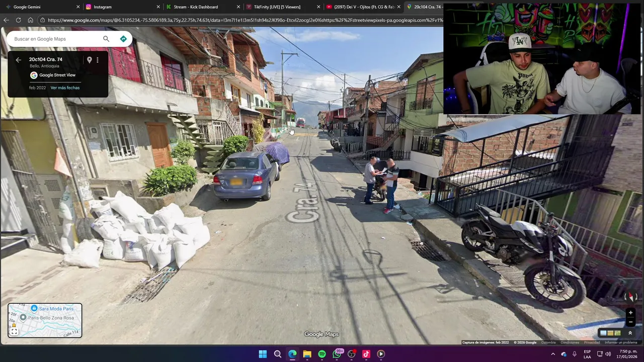Click Sara Moda Paris marker on mini map

pyautogui.click(x=34, y=308)
